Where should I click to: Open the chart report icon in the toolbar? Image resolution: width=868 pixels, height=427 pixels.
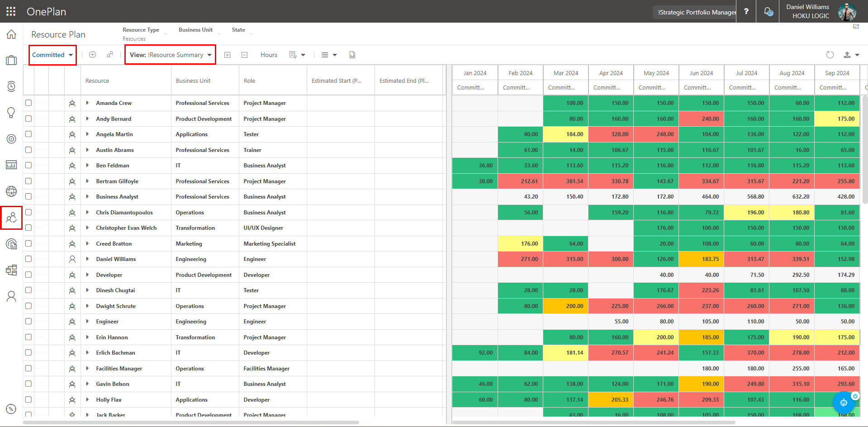pos(352,54)
